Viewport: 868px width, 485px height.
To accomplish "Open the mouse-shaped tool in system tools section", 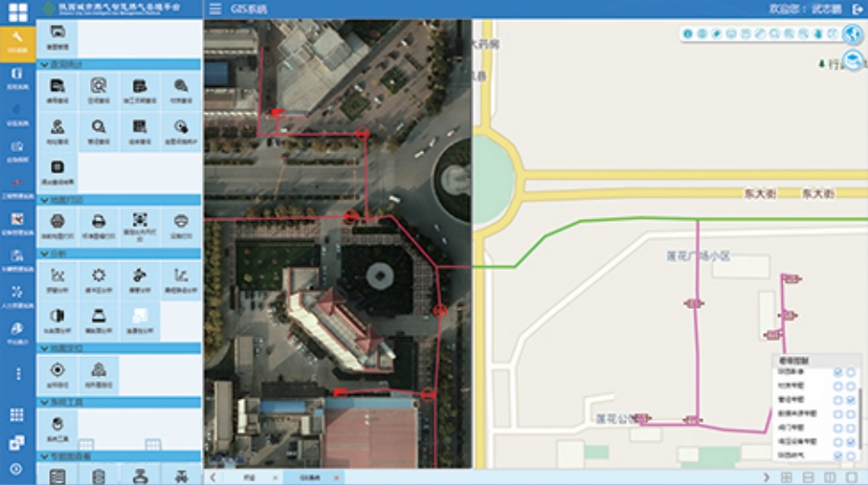I will pos(57,428).
